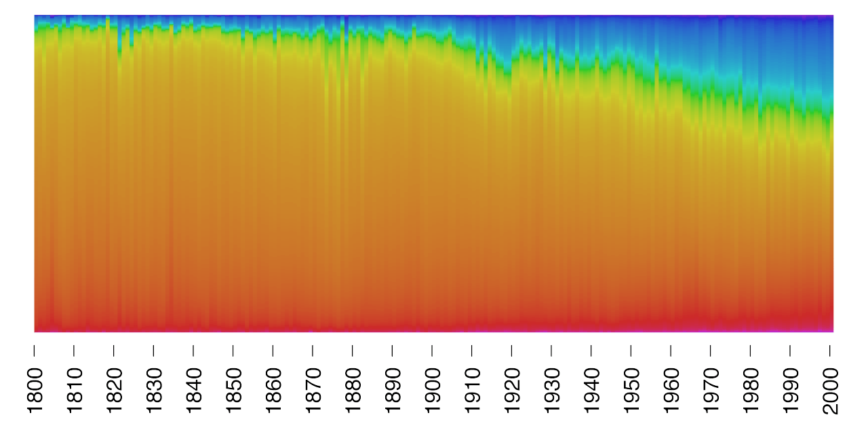Select the 1820 axis label
The height and width of the screenshot is (434, 868).
[114, 390]
